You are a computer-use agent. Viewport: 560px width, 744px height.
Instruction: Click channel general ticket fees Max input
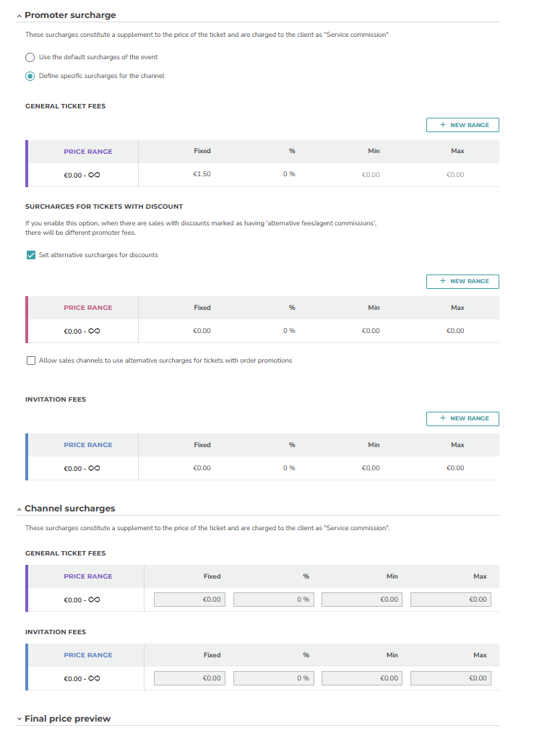450,600
